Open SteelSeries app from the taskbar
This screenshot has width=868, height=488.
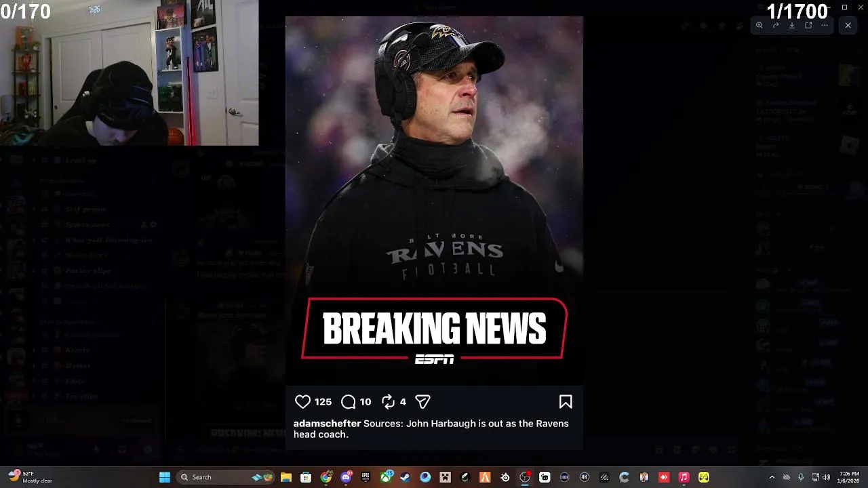(x=505, y=477)
